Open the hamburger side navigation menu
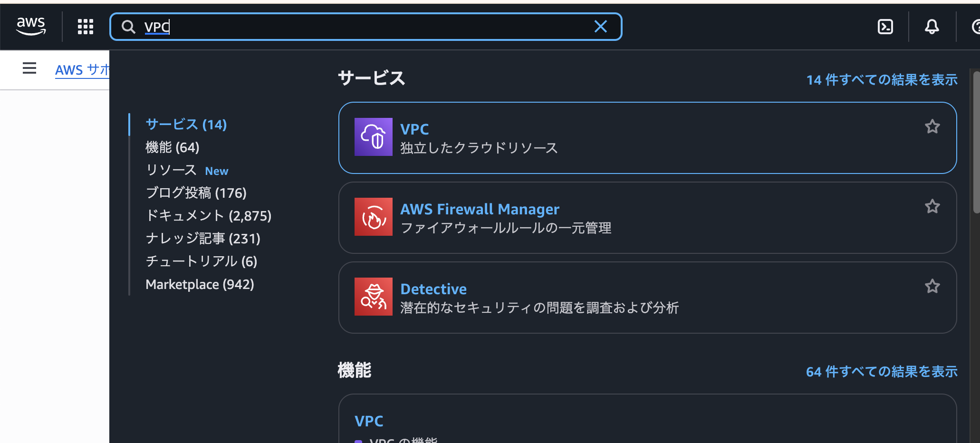The height and width of the screenshot is (443, 980). 29,68
